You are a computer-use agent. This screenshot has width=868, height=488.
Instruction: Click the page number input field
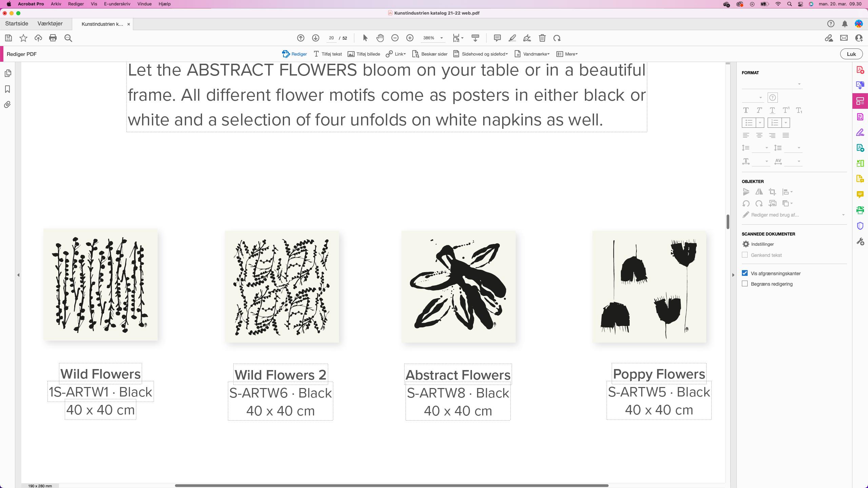[x=331, y=38]
